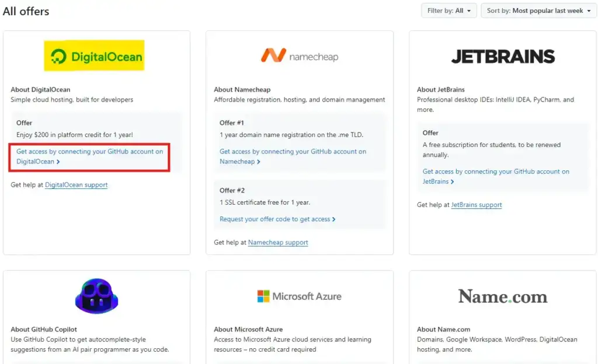Visit the DigitalOcean support link
598x364 pixels.
(x=77, y=185)
